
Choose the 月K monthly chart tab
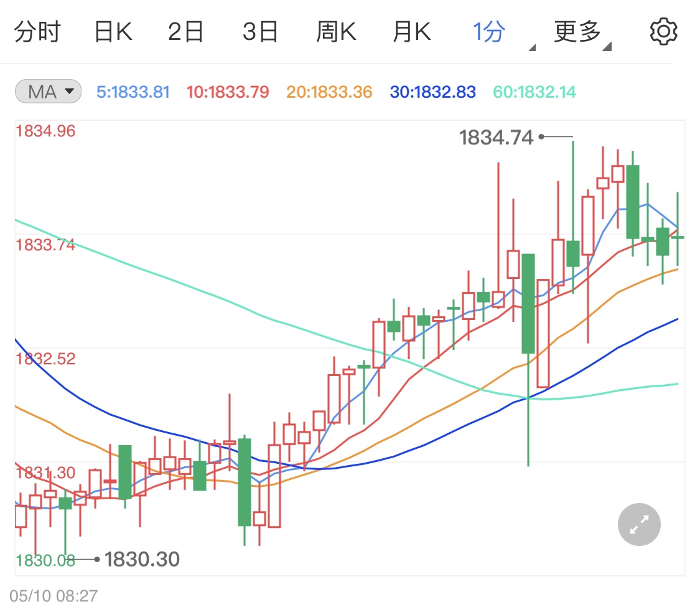click(412, 32)
